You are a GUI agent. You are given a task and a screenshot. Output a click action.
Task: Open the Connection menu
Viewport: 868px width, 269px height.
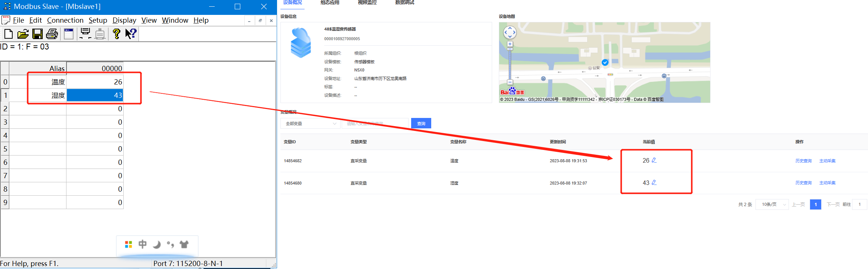click(65, 20)
